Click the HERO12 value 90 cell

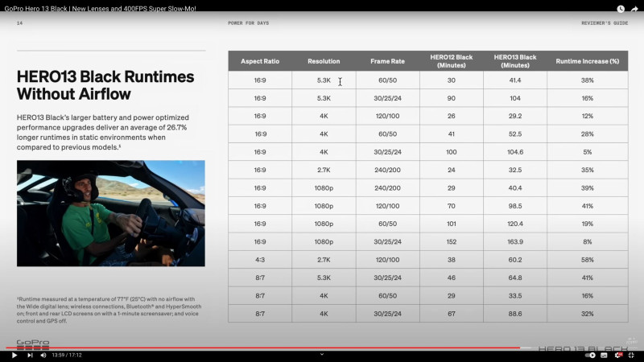pos(452,98)
